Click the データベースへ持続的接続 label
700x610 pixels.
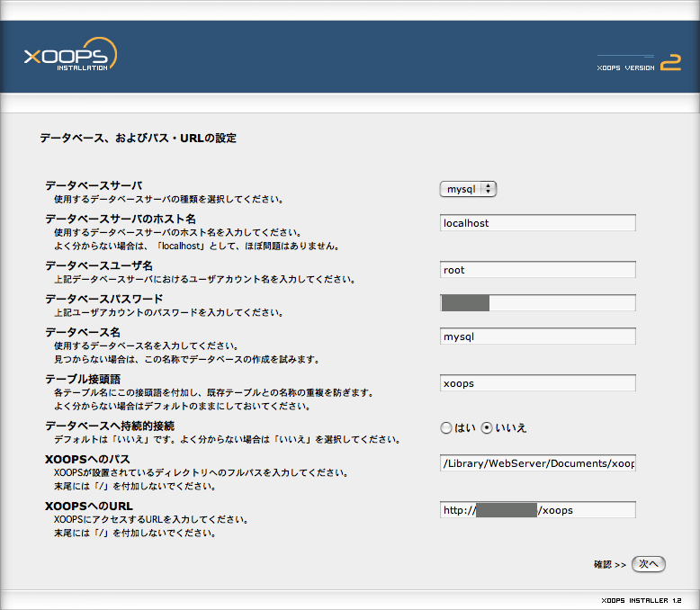110,426
